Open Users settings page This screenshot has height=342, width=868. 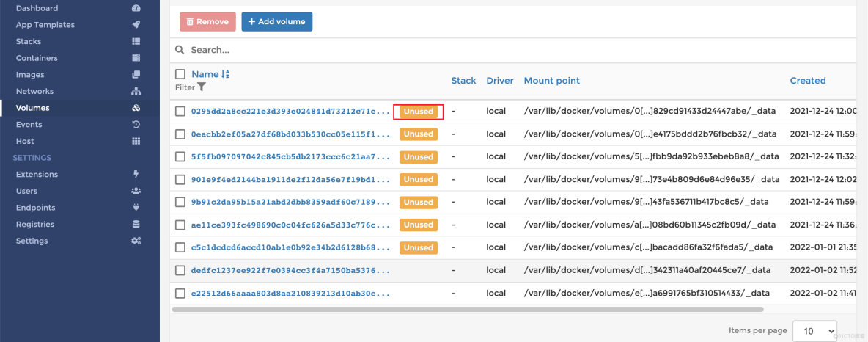[26, 192]
